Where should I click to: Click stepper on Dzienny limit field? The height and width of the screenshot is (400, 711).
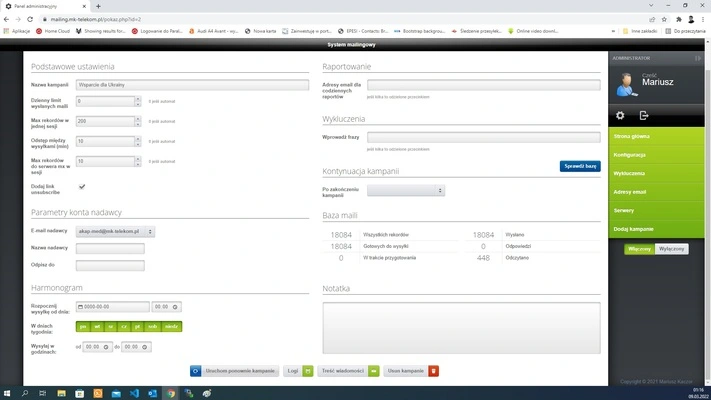pos(138,101)
